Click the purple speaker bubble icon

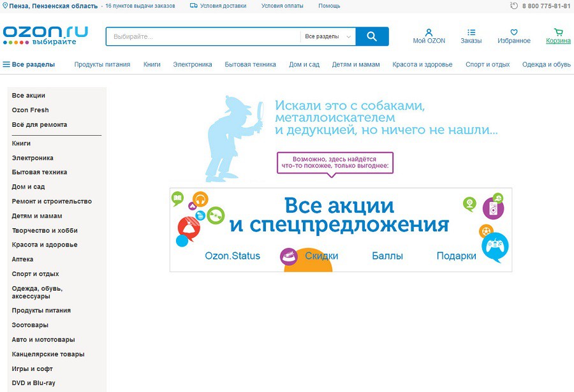493,208
